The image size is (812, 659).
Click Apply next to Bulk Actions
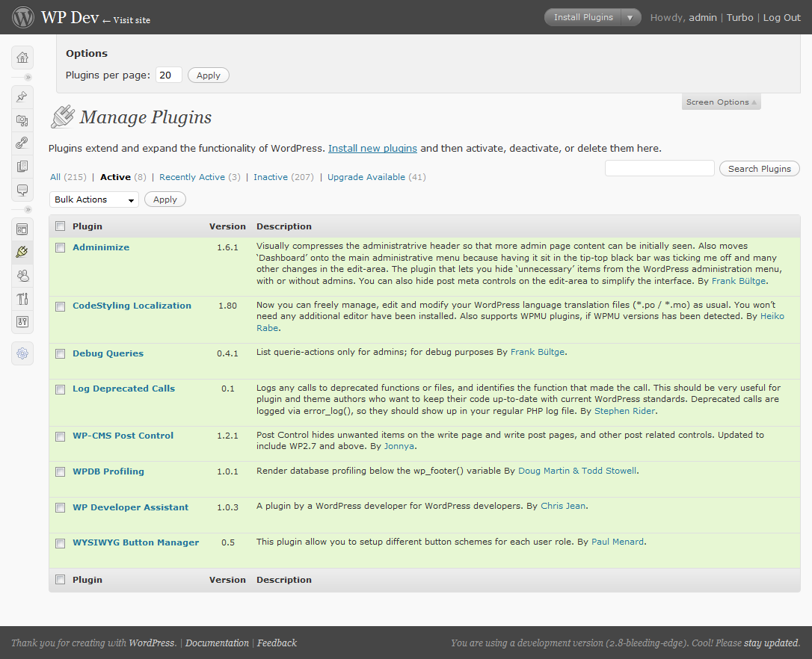click(164, 199)
